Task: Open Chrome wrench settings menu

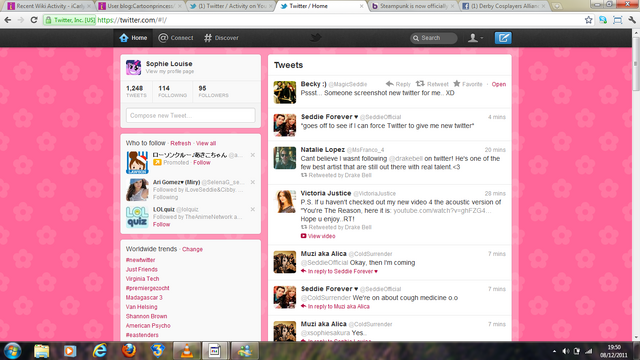Action: pos(632,20)
